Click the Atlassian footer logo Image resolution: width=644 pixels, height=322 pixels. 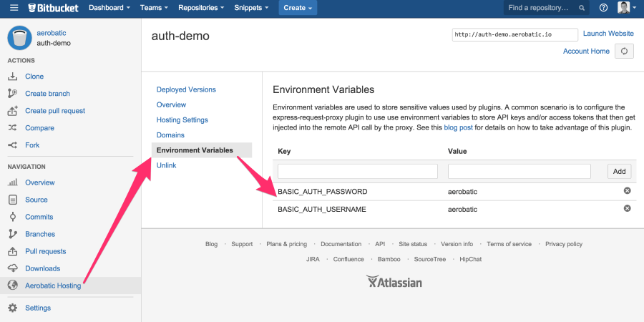tap(394, 282)
